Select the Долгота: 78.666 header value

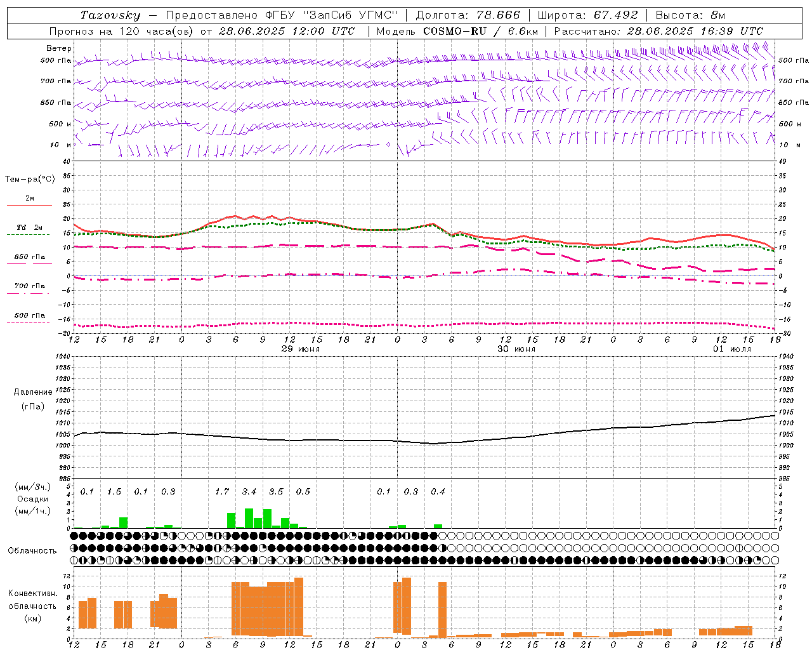tap(468, 15)
